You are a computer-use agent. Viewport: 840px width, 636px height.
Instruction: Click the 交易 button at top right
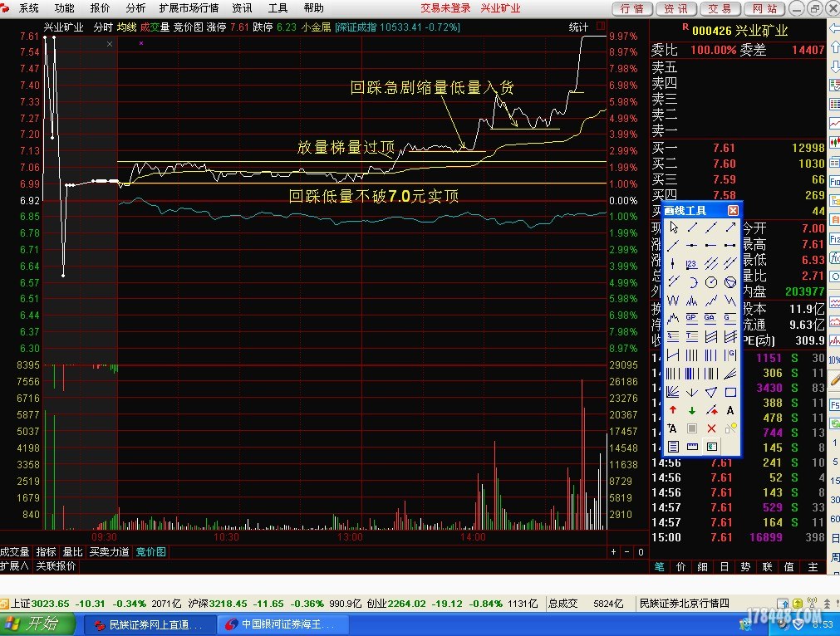pos(720,8)
